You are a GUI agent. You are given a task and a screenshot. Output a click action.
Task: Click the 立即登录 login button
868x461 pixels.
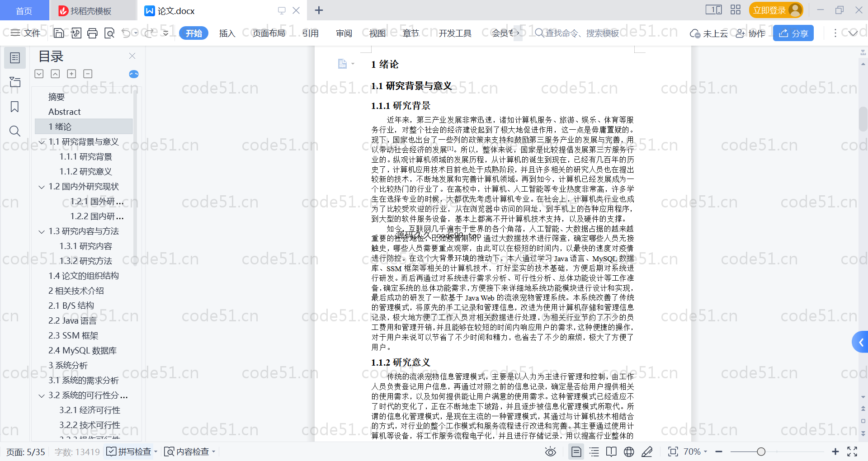click(776, 10)
